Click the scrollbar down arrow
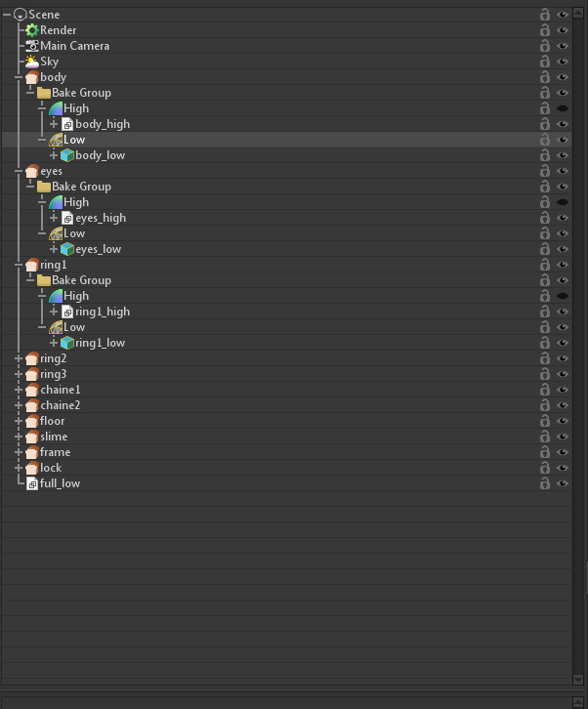The width and height of the screenshot is (588, 709). (578, 679)
